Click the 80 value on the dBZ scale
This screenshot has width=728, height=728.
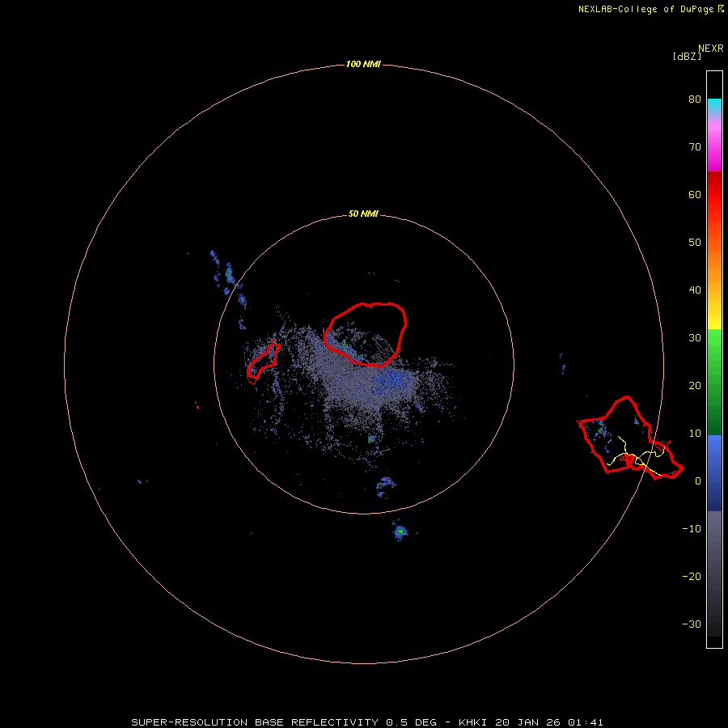tap(695, 99)
